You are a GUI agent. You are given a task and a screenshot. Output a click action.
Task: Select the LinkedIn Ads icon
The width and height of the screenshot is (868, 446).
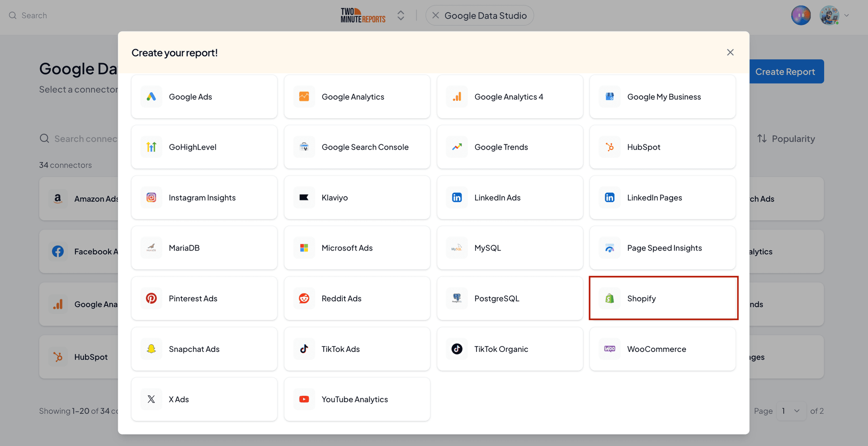click(x=457, y=198)
